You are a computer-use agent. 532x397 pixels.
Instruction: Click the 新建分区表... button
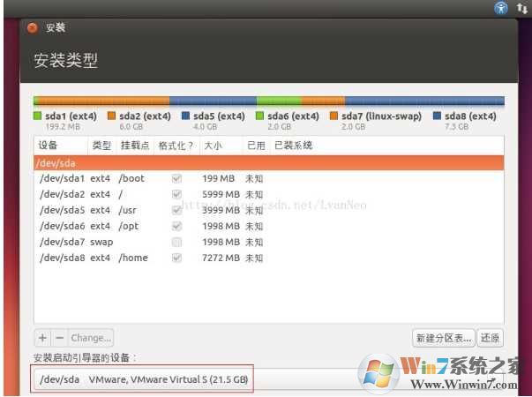coord(444,338)
